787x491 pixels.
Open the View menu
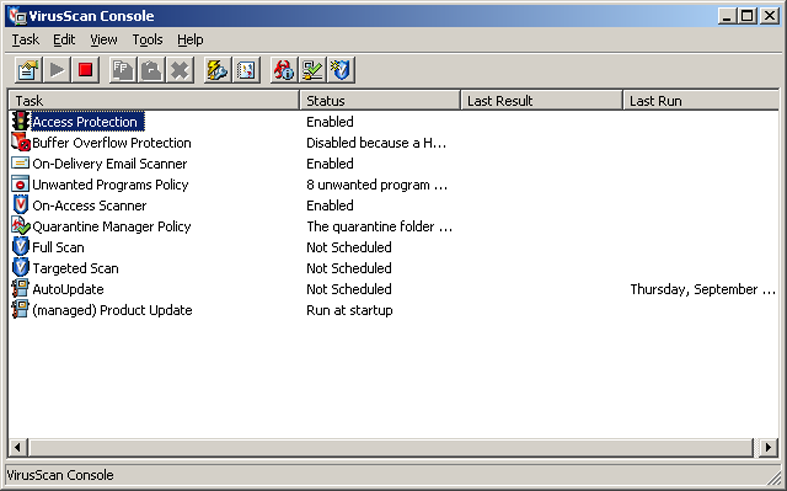pyautogui.click(x=104, y=40)
